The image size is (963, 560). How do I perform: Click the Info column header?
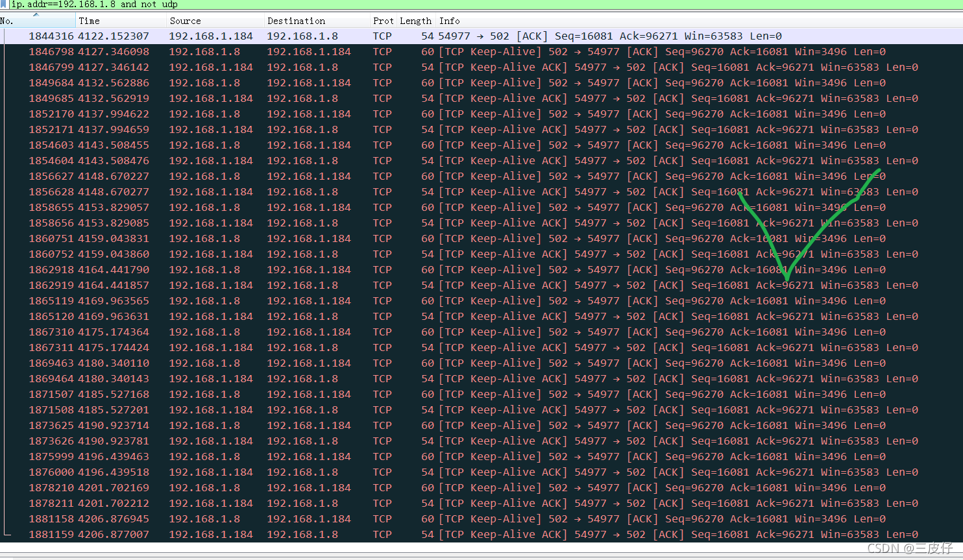point(700,21)
